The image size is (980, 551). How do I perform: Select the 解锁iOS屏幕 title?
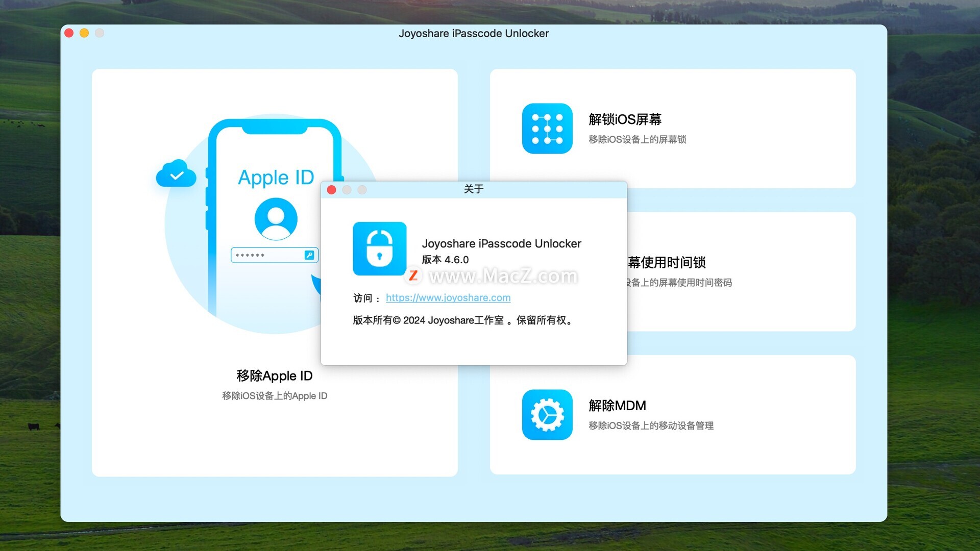click(x=625, y=119)
